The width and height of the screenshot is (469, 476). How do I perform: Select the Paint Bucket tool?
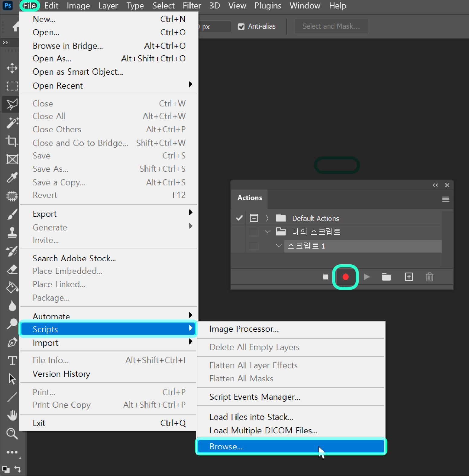[x=12, y=287]
